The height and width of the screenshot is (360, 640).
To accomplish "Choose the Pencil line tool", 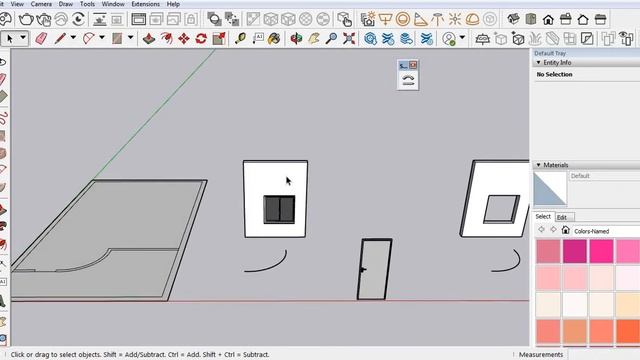I will click(x=60, y=39).
